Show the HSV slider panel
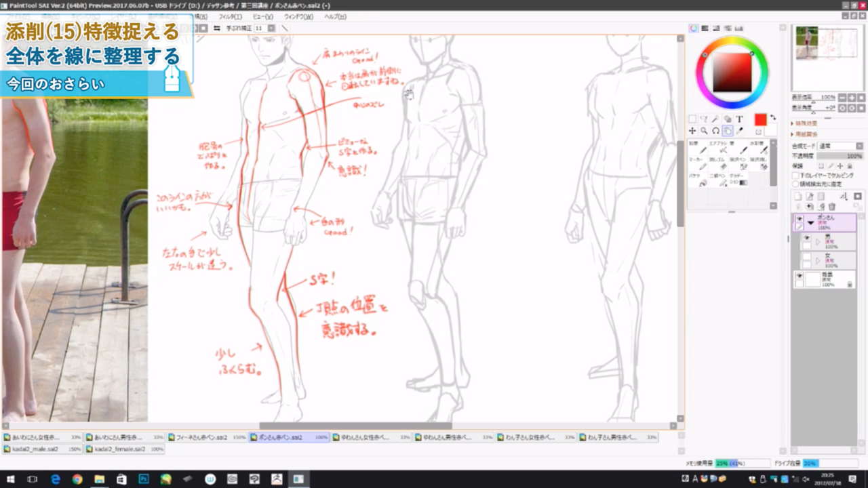 click(716, 28)
